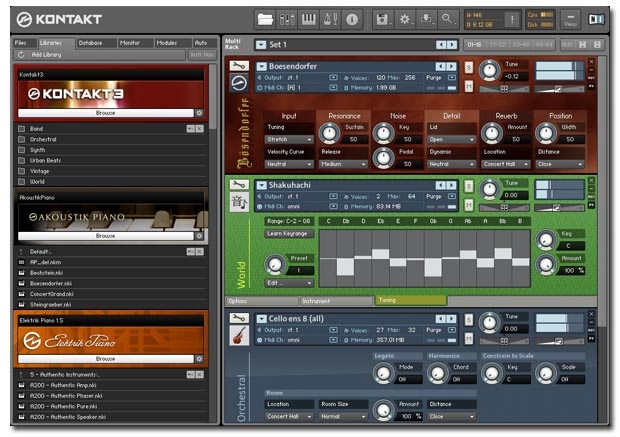Toggle the minimize View button

tap(570, 19)
